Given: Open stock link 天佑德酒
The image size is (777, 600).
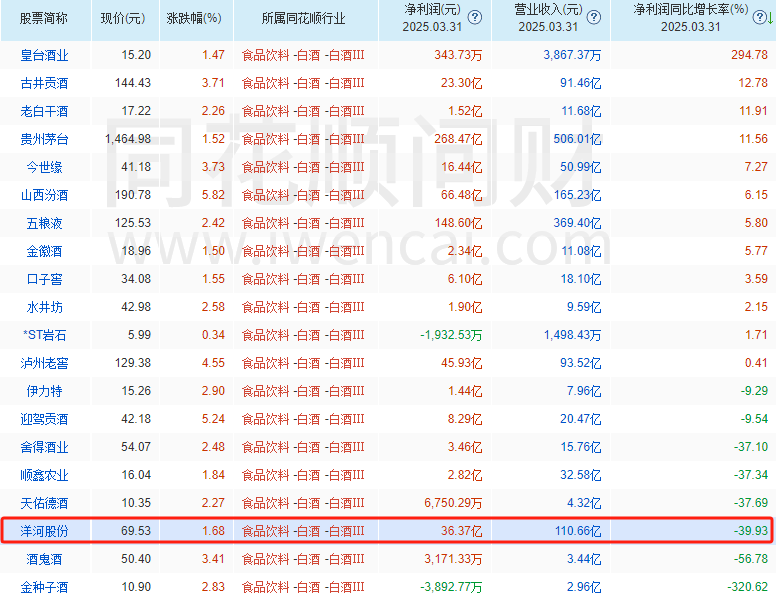Looking at the screenshot, I should (44, 503).
